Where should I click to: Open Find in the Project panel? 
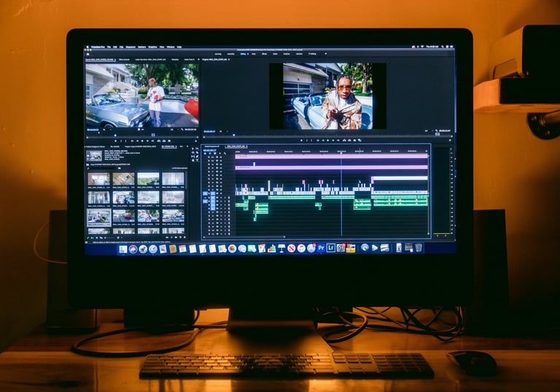[x=172, y=238]
